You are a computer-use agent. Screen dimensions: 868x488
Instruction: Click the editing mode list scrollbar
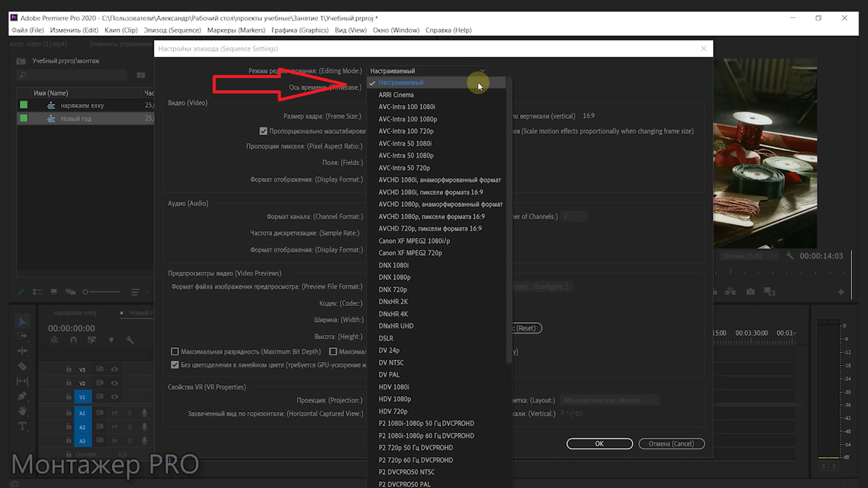509,221
